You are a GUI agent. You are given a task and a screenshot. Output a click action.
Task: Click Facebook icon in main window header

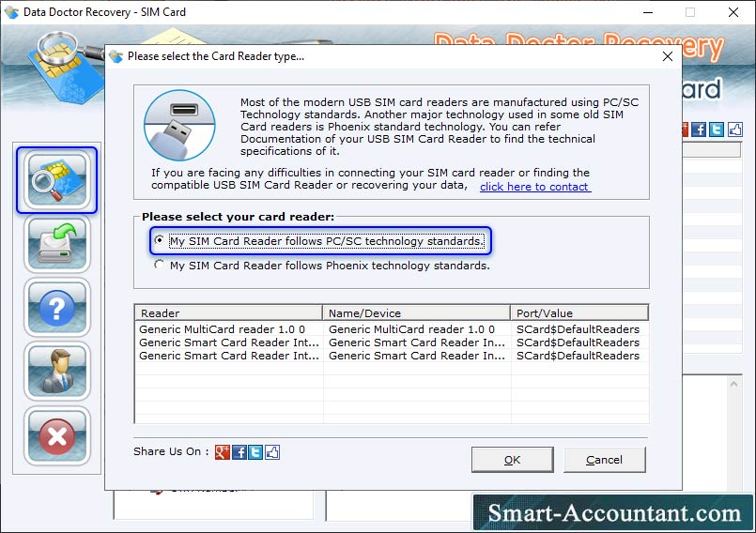pos(699,129)
